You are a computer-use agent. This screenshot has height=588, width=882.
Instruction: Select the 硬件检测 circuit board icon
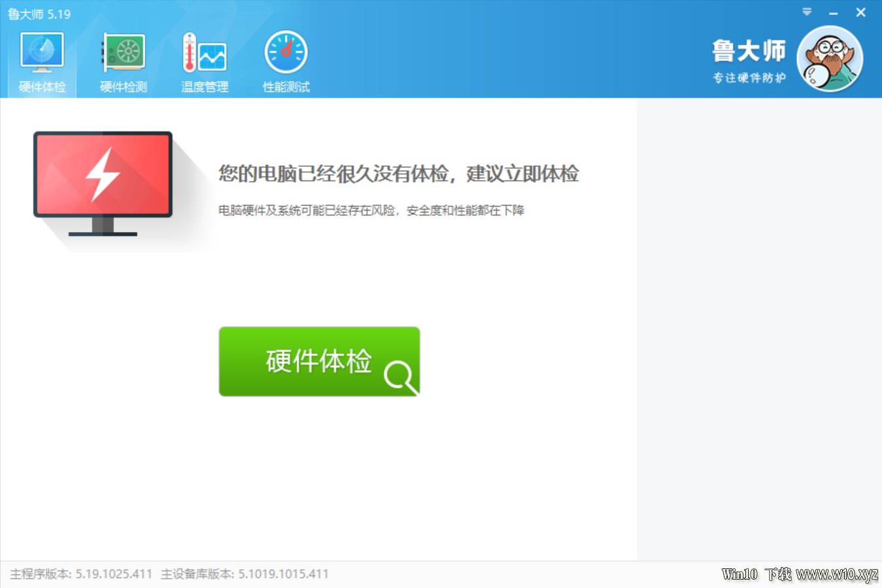(x=123, y=52)
